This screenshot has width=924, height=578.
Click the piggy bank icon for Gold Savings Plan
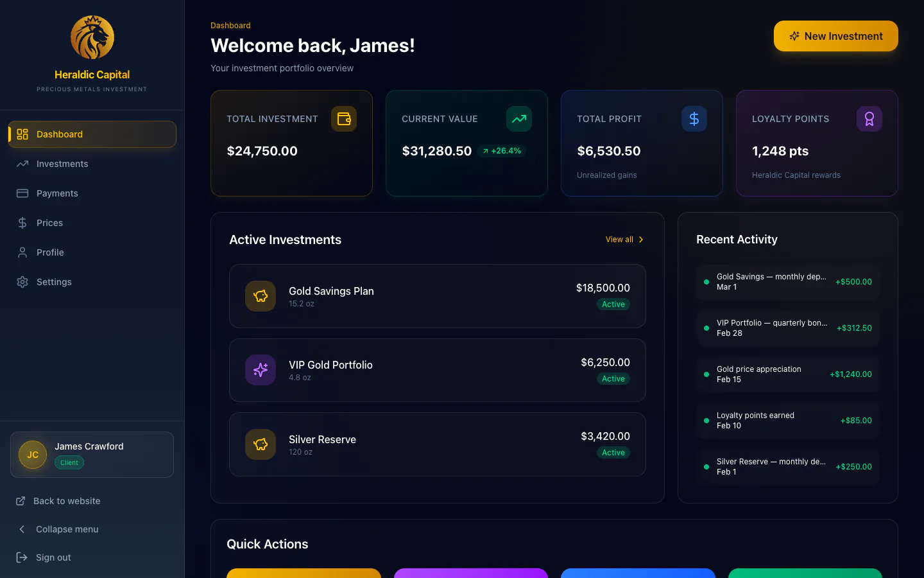tap(260, 296)
